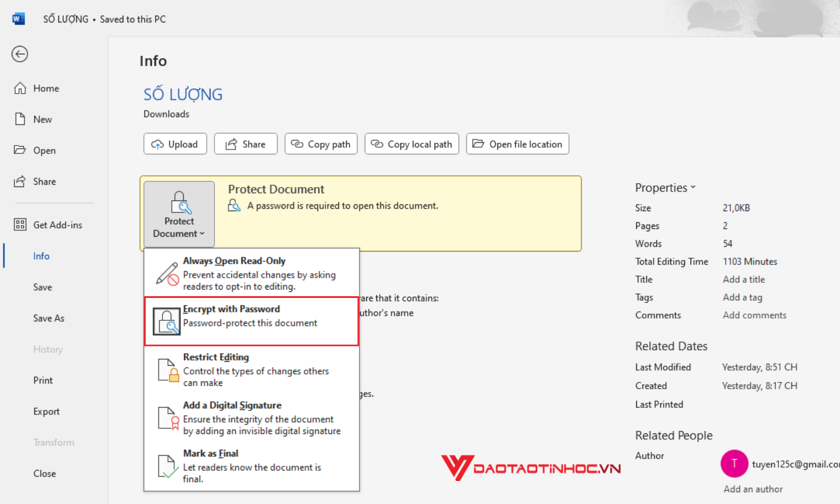This screenshot has height=504, width=840.
Task: Click Copy path button
Action: click(321, 144)
